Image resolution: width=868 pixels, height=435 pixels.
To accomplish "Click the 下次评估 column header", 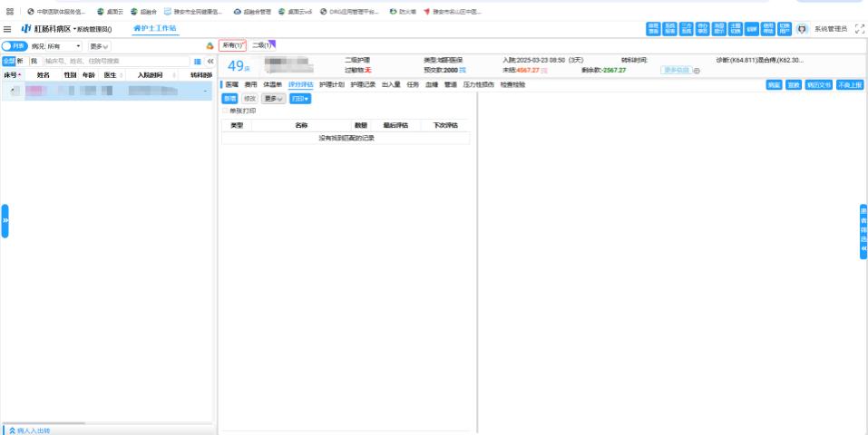I will tap(446, 126).
